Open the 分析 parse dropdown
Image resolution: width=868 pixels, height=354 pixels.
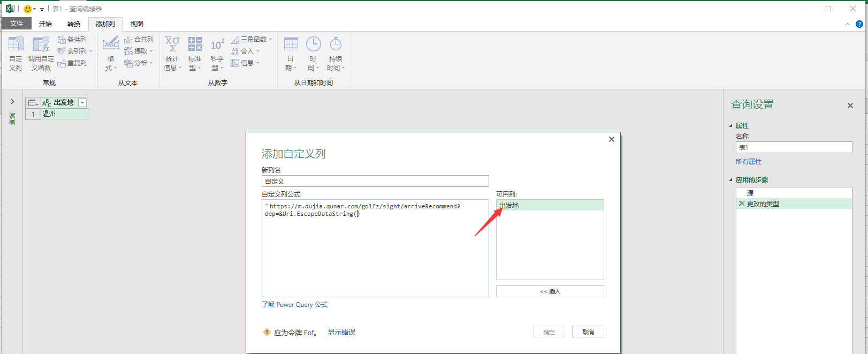click(x=139, y=63)
